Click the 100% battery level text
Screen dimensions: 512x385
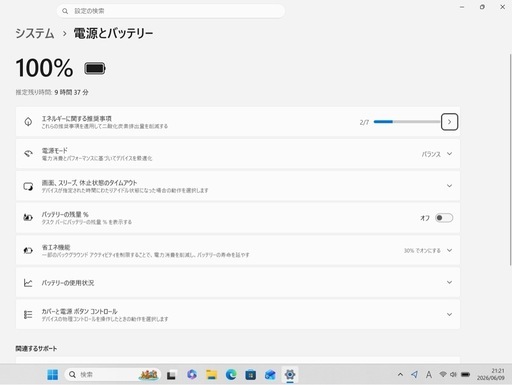[44, 68]
